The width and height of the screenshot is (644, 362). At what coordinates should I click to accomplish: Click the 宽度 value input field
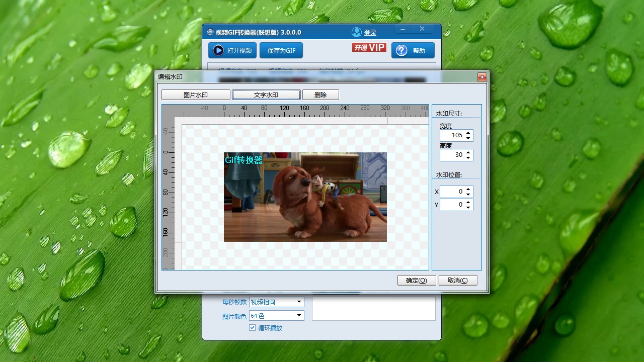click(452, 135)
